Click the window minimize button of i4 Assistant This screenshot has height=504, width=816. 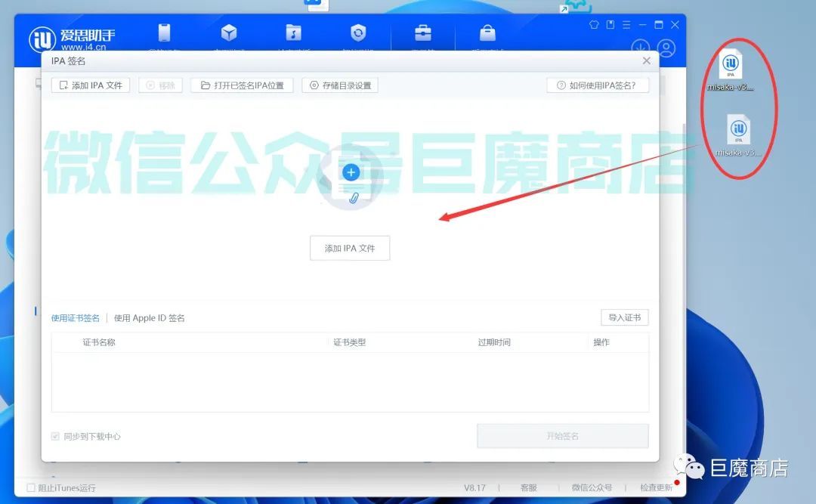point(643,24)
